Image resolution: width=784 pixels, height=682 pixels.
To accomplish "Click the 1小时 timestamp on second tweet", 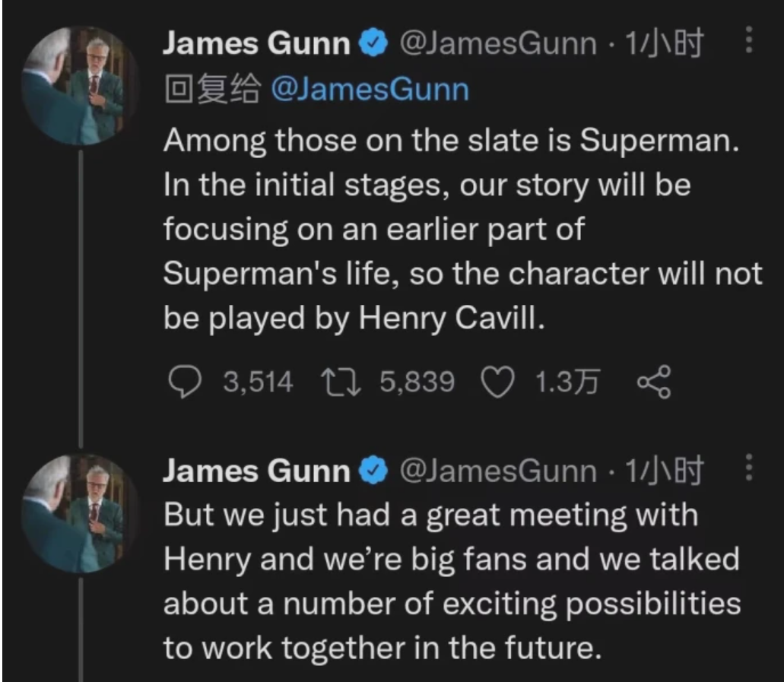I will (x=663, y=471).
